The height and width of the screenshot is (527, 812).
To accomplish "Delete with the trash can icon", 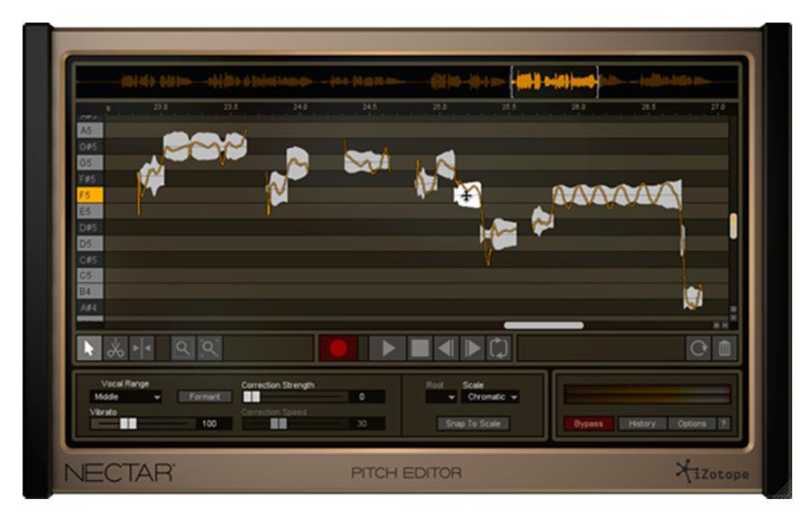I will point(724,348).
